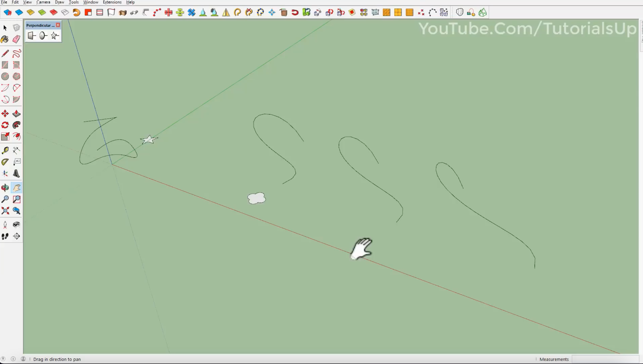Click the star shape in viewport

click(x=149, y=139)
